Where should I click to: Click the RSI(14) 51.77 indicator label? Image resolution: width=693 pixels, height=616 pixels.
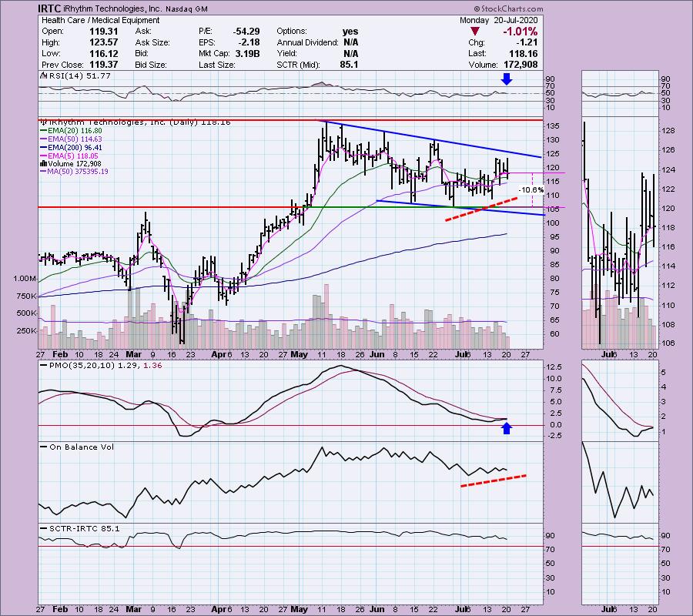tap(76, 76)
